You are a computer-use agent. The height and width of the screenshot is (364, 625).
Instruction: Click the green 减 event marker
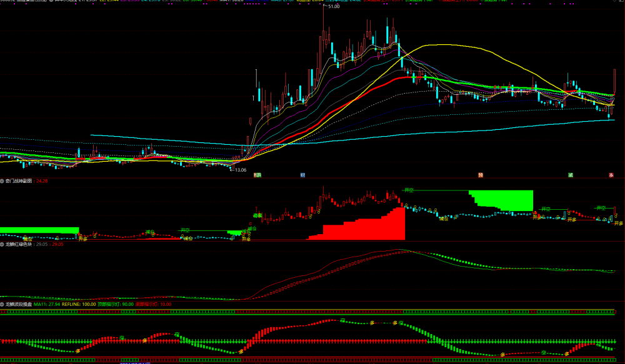[571, 175]
